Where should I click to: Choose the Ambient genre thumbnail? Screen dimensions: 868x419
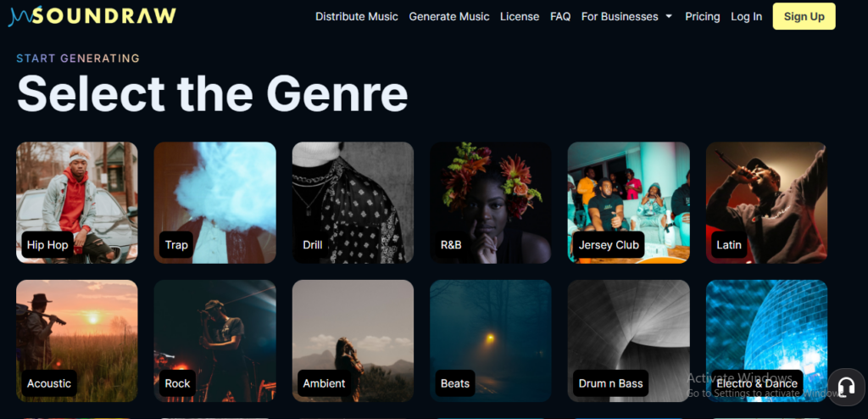pyautogui.click(x=353, y=341)
